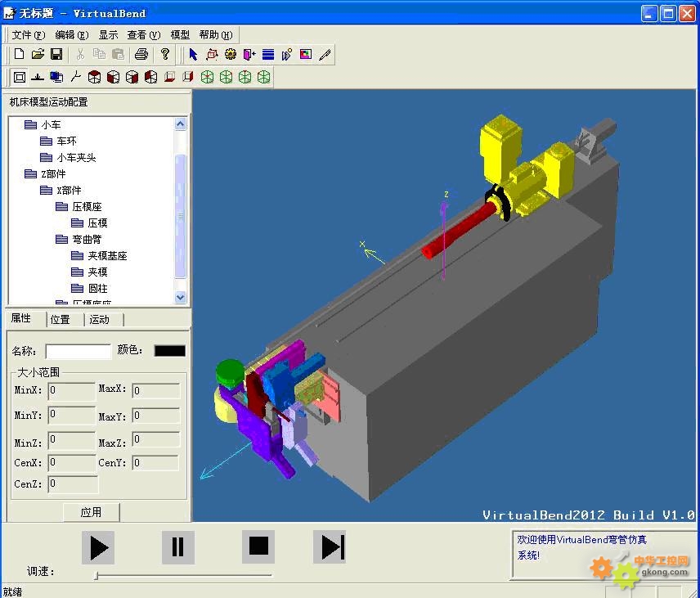
Task: Click the fast-forward simulation icon
Action: coord(286,55)
